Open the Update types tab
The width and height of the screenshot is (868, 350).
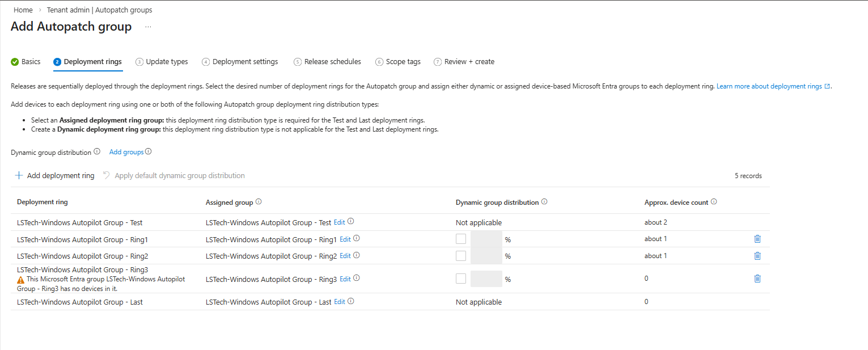click(x=162, y=62)
